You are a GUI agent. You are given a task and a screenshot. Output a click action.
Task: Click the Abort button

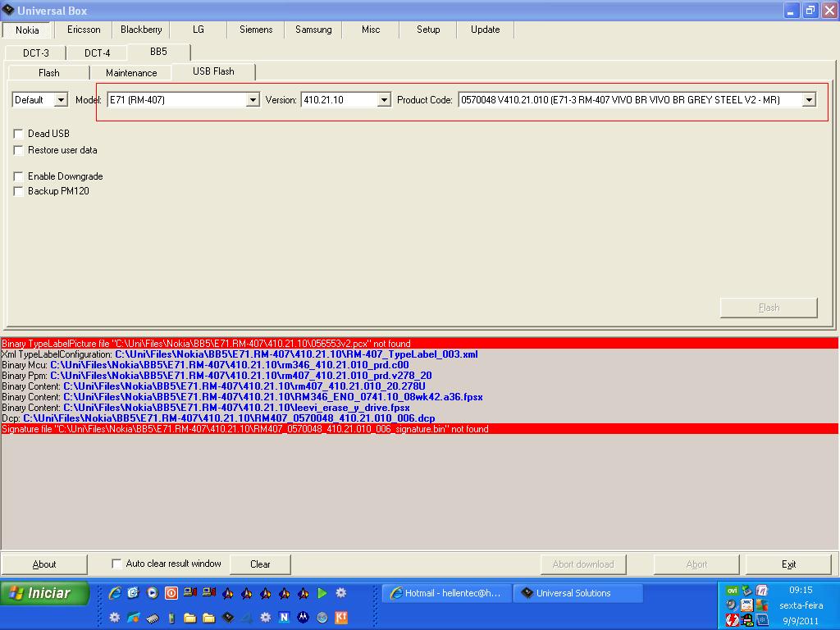(x=696, y=564)
